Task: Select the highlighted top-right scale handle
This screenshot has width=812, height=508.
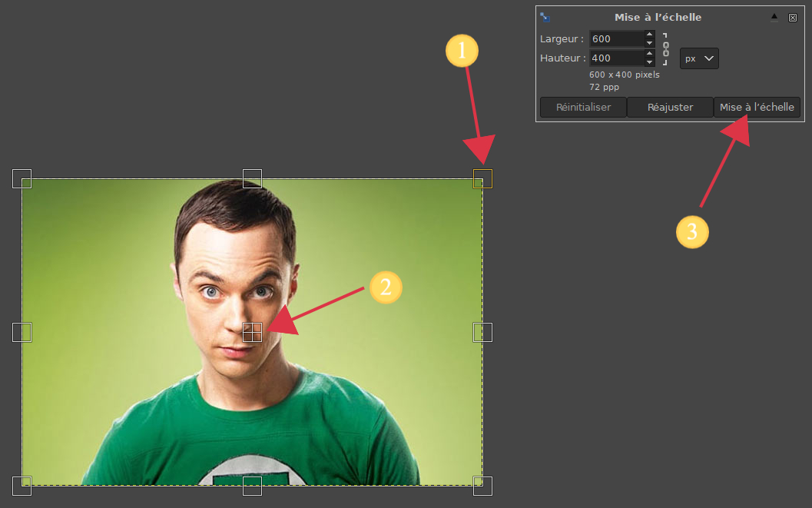Action: (482, 178)
